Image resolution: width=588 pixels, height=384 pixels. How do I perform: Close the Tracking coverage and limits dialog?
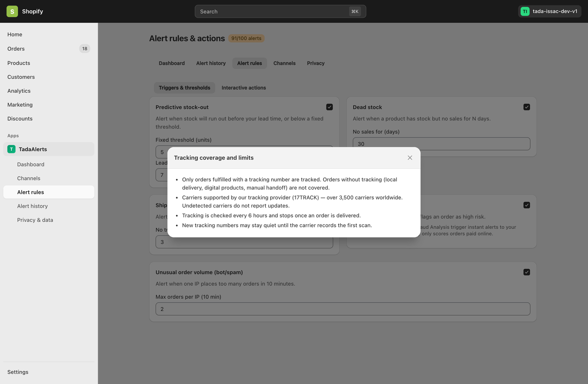[410, 158]
